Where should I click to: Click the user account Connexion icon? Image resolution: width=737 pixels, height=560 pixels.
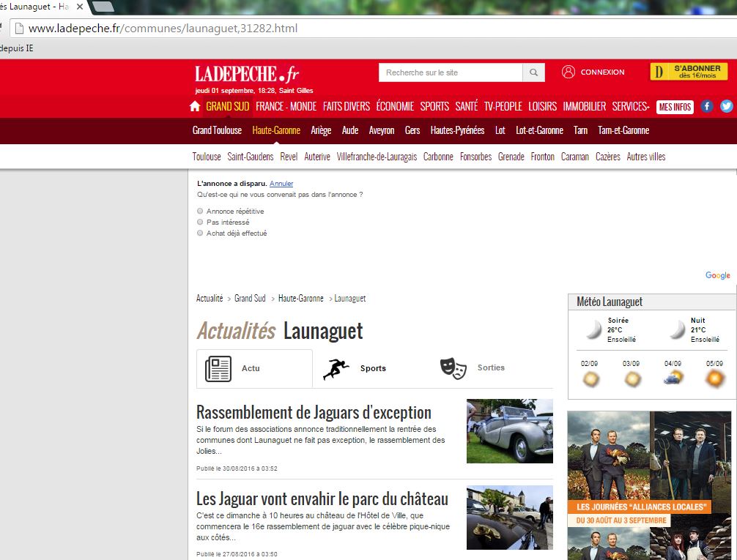tap(569, 72)
